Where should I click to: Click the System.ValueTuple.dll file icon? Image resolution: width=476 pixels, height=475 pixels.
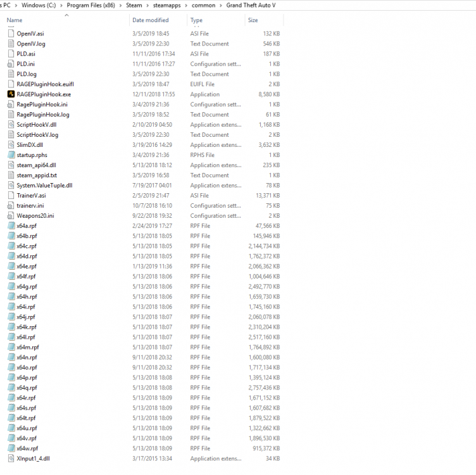(11, 186)
